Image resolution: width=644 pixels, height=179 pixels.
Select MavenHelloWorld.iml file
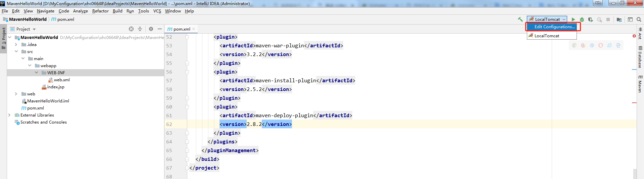coord(48,101)
